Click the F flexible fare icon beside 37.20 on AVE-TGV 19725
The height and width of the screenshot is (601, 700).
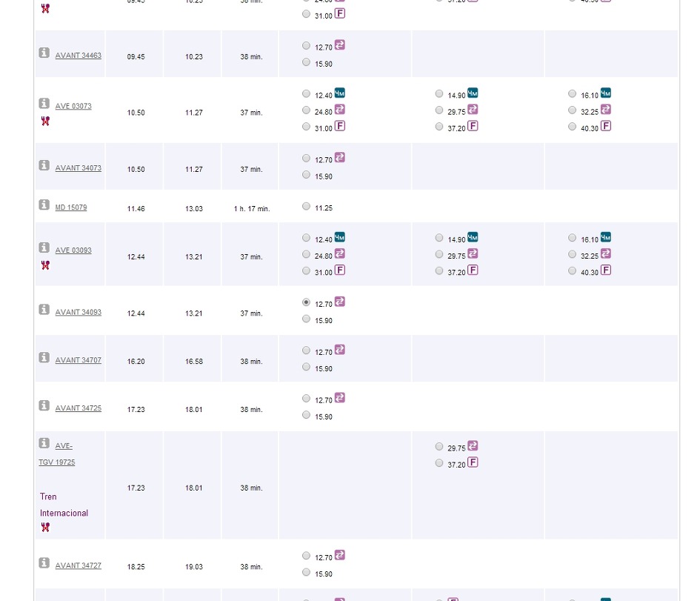pyautogui.click(x=473, y=462)
